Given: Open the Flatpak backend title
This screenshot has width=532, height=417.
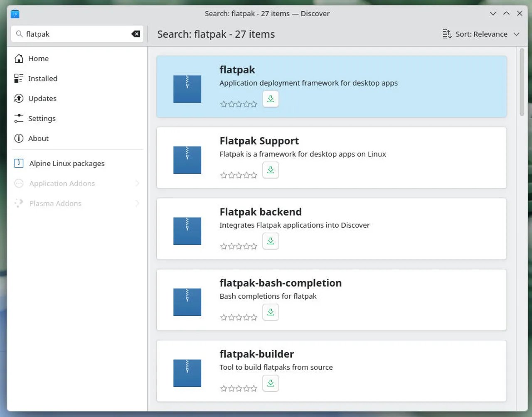Looking at the screenshot, I should click(x=261, y=212).
